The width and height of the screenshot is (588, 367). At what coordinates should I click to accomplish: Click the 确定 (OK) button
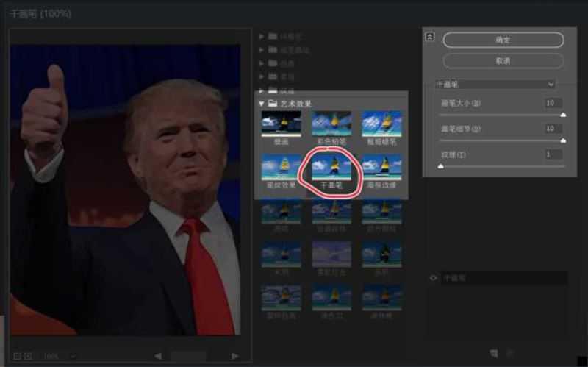[503, 40]
